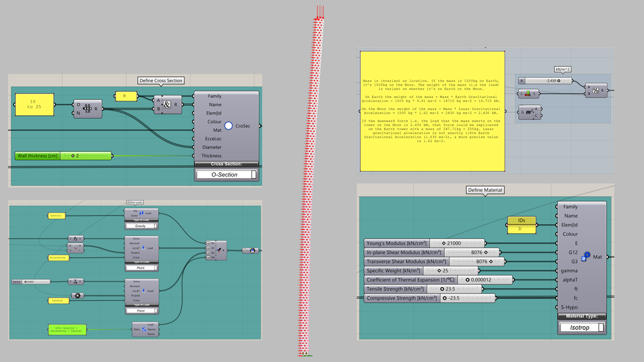Click the yellow '10 to 25' panel
Viewport: 644px width, 362px height.
click(35, 104)
